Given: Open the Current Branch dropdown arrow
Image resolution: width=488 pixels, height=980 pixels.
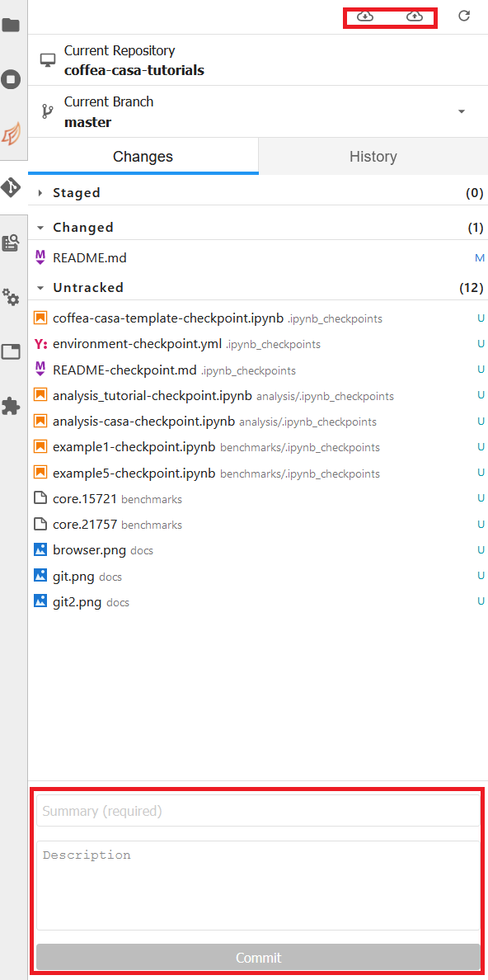Looking at the screenshot, I should pos(462,111).
